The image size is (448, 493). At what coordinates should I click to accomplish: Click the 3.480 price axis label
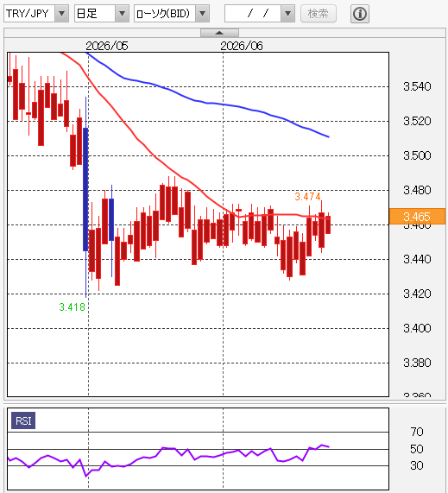pos(417,190)
